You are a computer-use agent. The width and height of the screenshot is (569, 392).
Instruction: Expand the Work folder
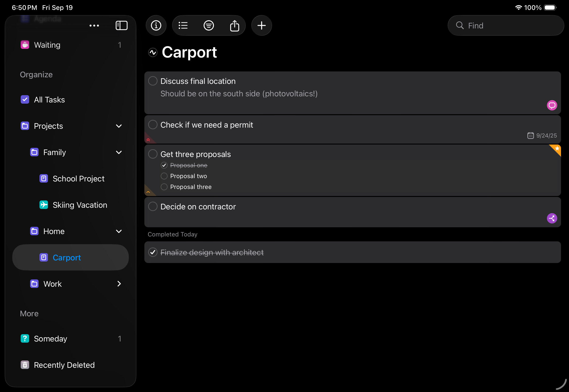pyautogui.click(x=119, y=284)
